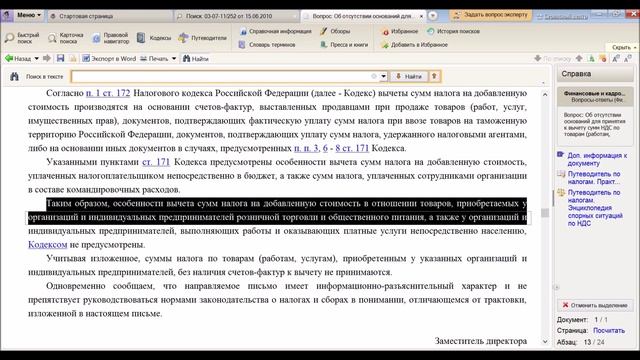Open Путеводители section
The width and height of the screenshot is (640, 360).
(x=202, y=38)
